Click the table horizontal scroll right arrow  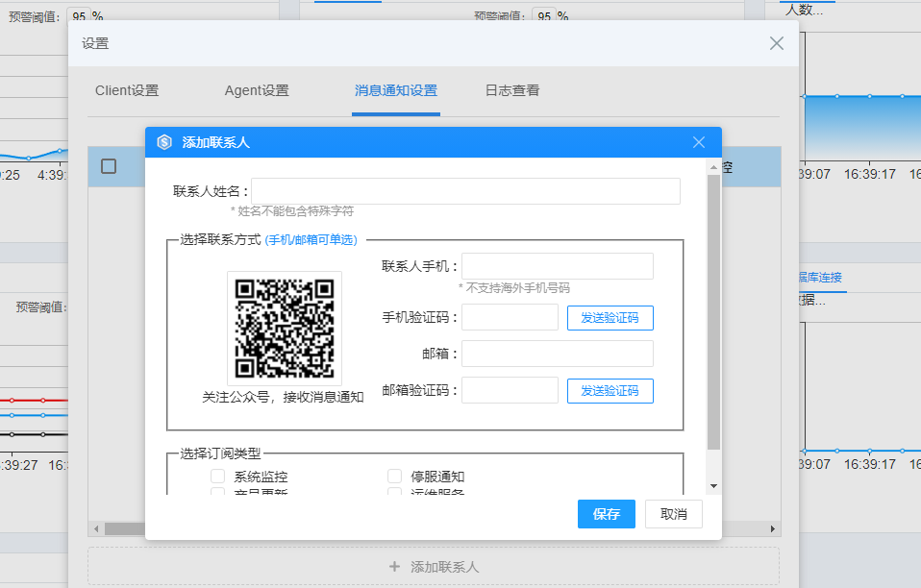[773, 528]
